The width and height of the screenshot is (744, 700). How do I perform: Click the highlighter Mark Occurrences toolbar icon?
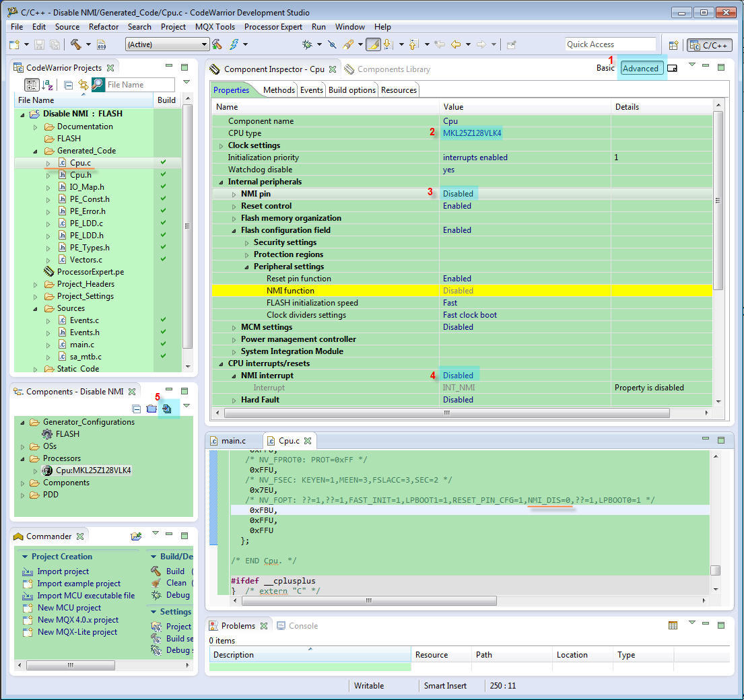point(373,44)
